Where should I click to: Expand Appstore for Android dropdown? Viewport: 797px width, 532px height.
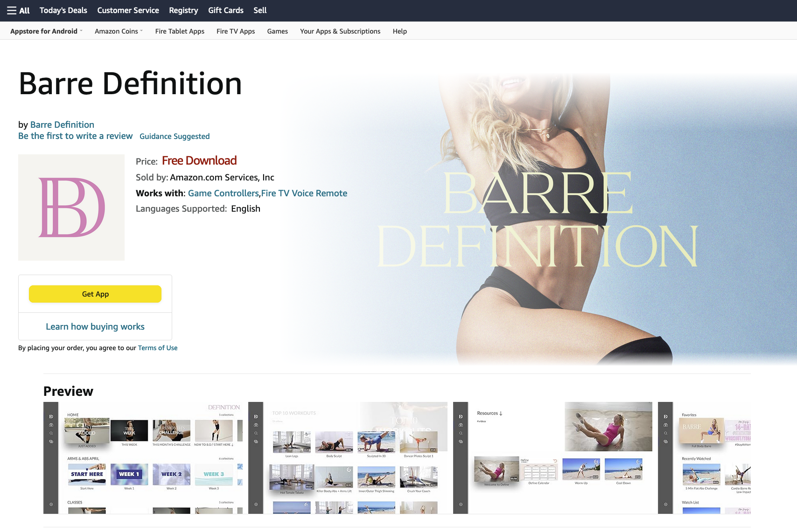click(46, 31)
